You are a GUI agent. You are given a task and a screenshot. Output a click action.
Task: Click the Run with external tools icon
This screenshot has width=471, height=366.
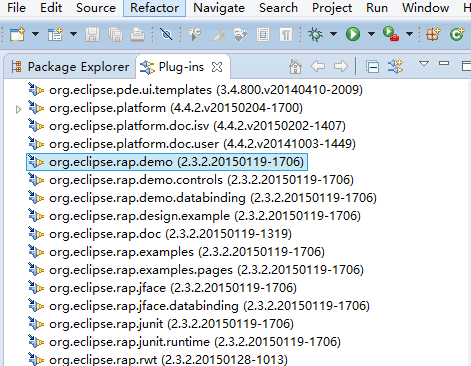(x=391, y=34)
